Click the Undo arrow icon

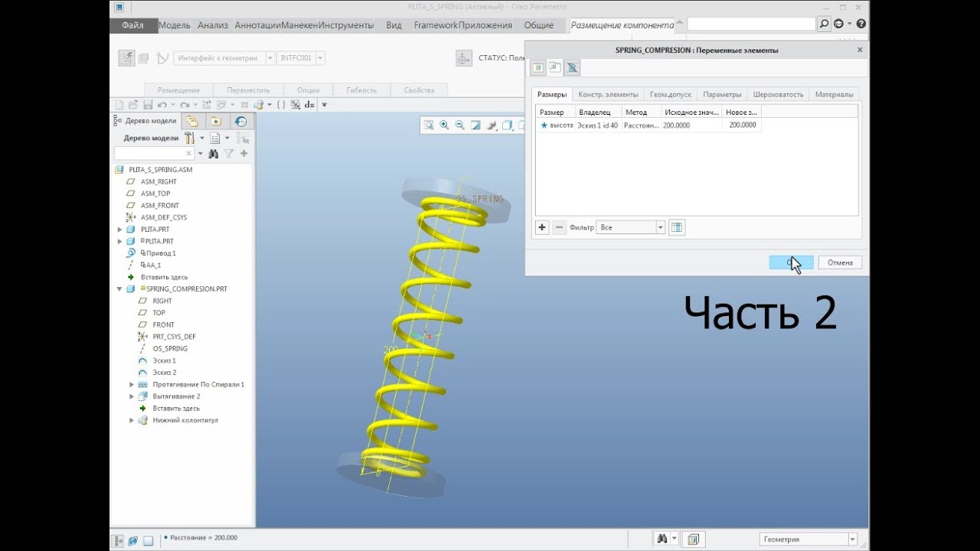(162, 104)
